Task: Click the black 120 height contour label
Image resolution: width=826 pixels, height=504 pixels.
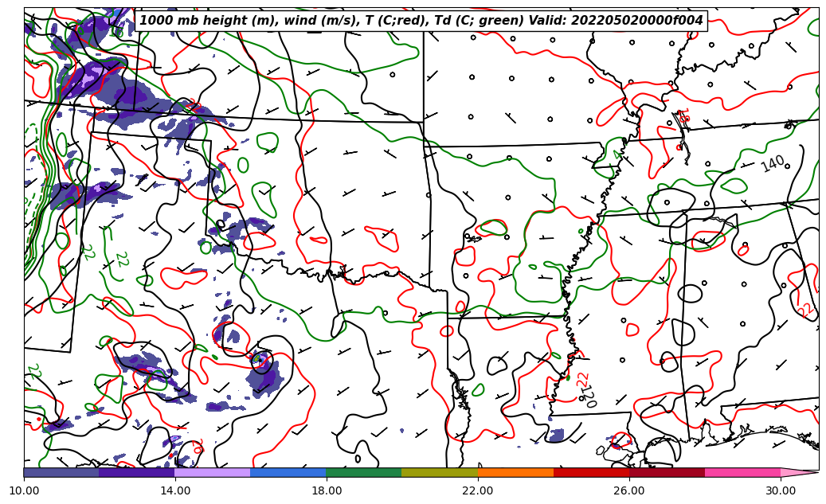Action: point(588,397)
